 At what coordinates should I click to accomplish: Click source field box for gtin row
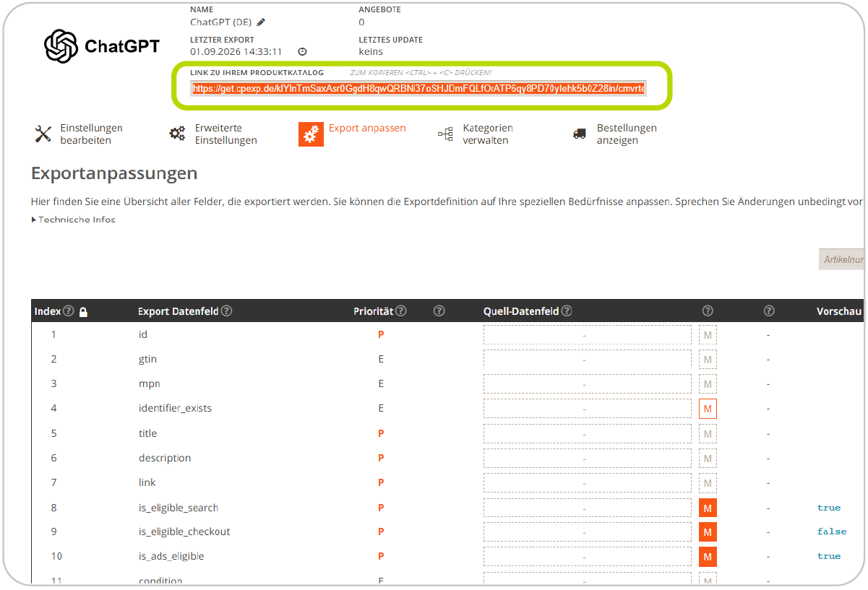coord(588,360)
